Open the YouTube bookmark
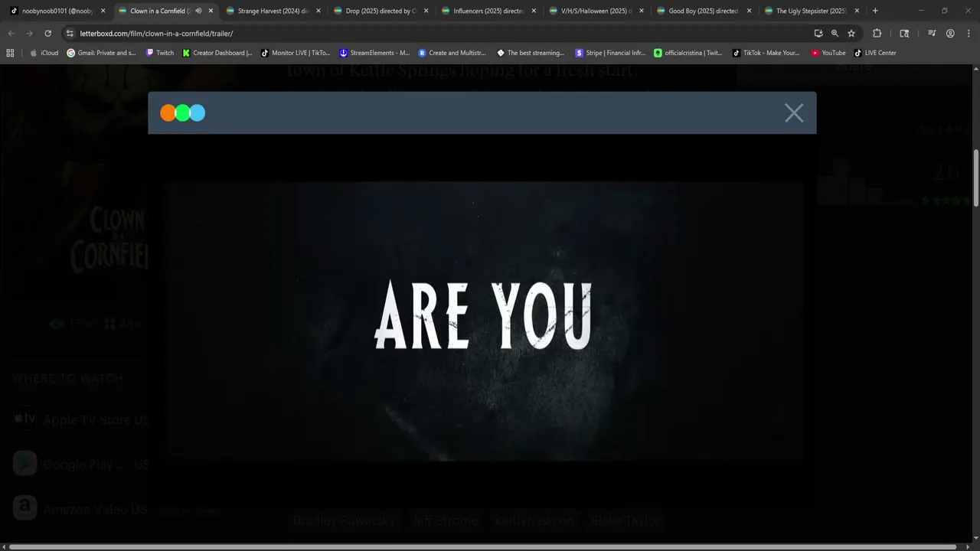Screen dimensions: 980x551 coord(828,53)
